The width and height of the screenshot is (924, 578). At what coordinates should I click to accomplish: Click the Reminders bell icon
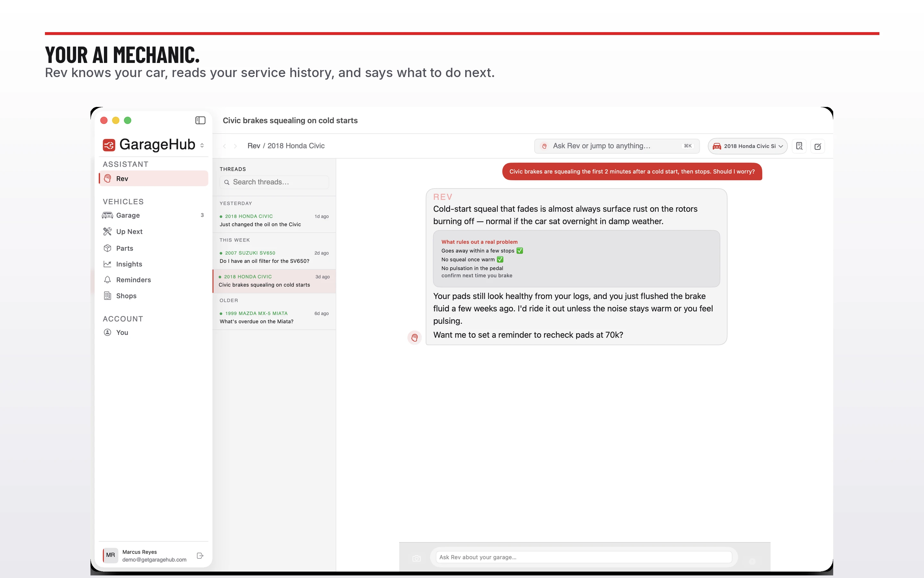(107, 280)
